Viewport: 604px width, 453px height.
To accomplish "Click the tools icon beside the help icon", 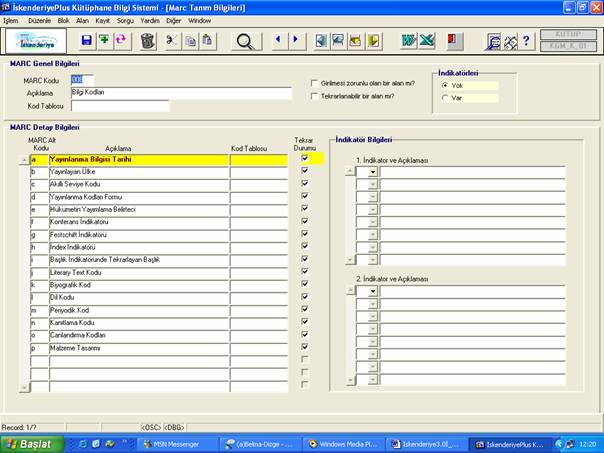I will pos(510,41).
